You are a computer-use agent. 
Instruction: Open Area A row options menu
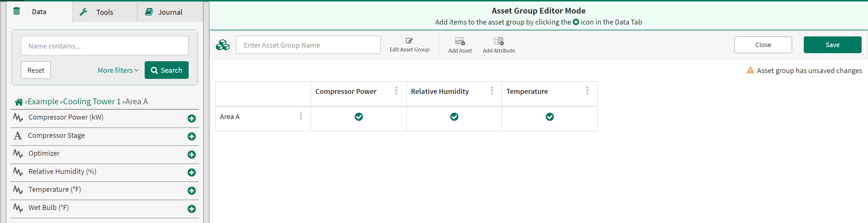(x=301, y=116)
